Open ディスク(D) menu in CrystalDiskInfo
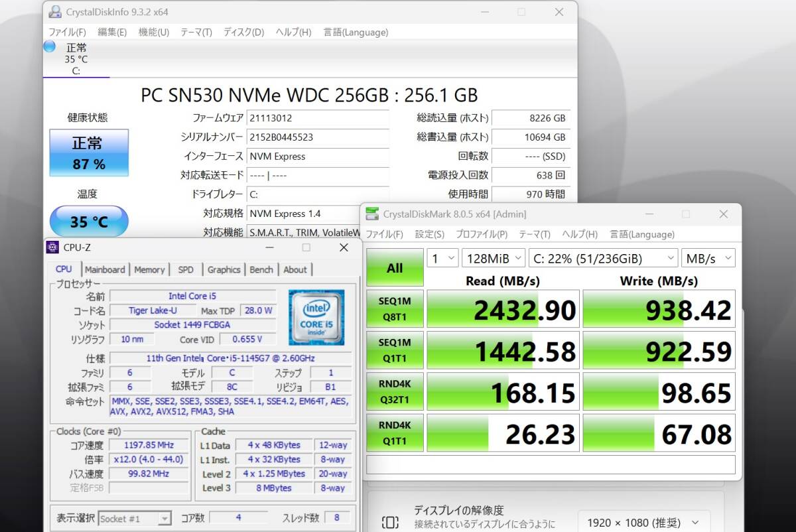This screenshot has width=796, height=532. click(243, 32)
